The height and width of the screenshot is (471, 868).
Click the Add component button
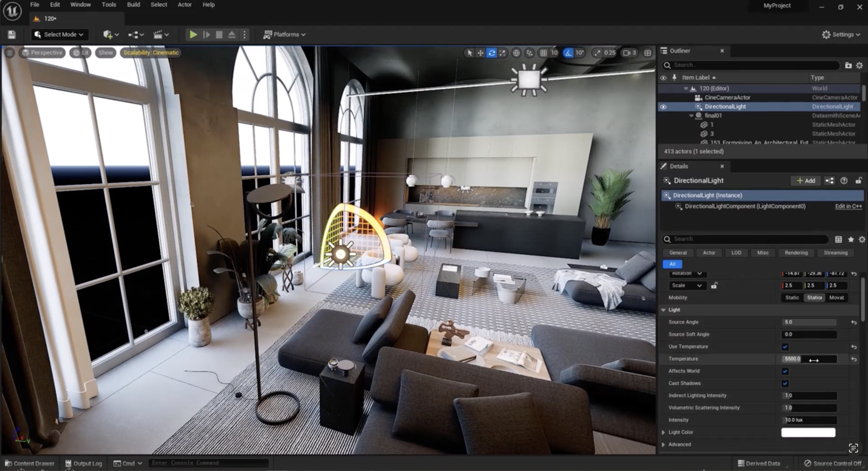(806, 181)
